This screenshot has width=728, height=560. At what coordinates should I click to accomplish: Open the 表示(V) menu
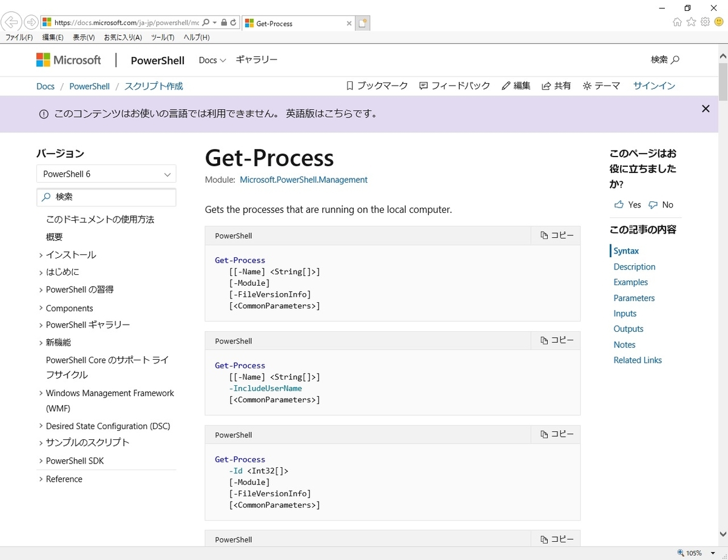click(x=84, y=38)
